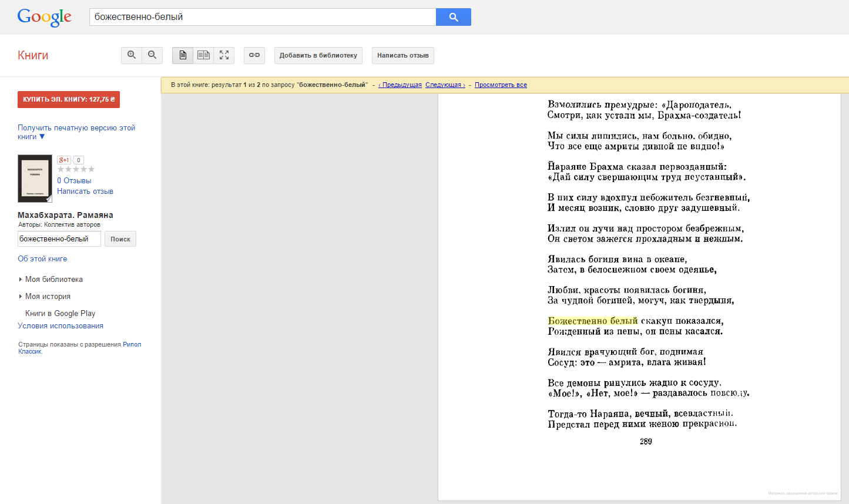
Task: Click the Поиск button
Action: pos(120,239)
